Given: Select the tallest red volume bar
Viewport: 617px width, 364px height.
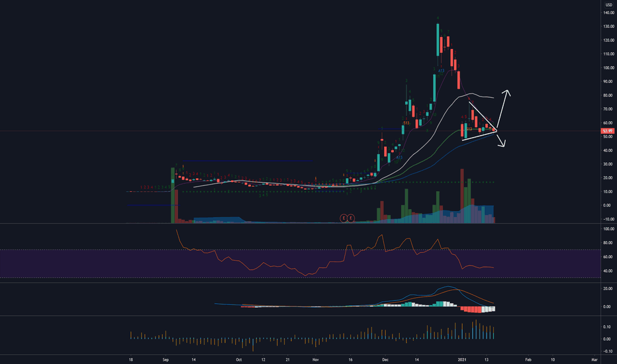Looking at the screenshot, I should coord(462,196).
